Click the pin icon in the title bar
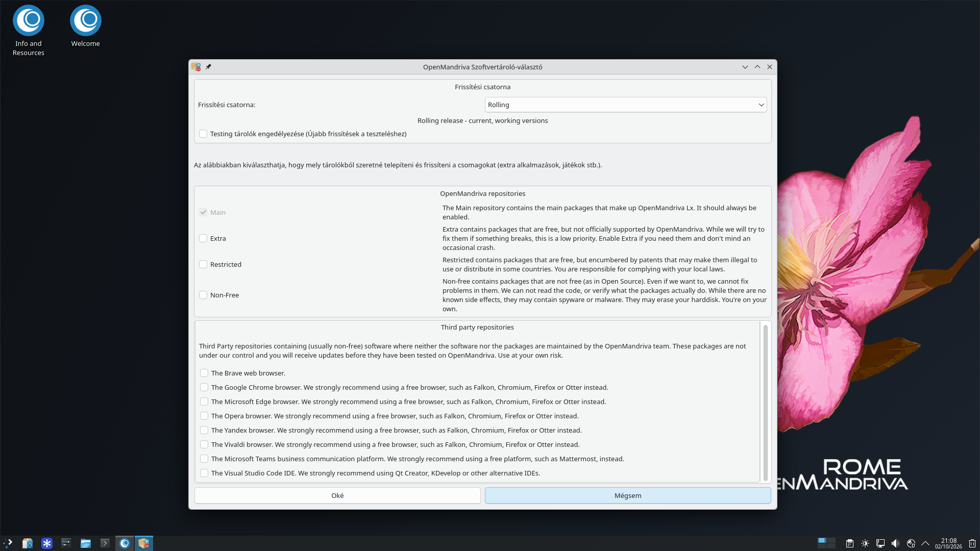980x551 pixels. (x=208, y=67)
